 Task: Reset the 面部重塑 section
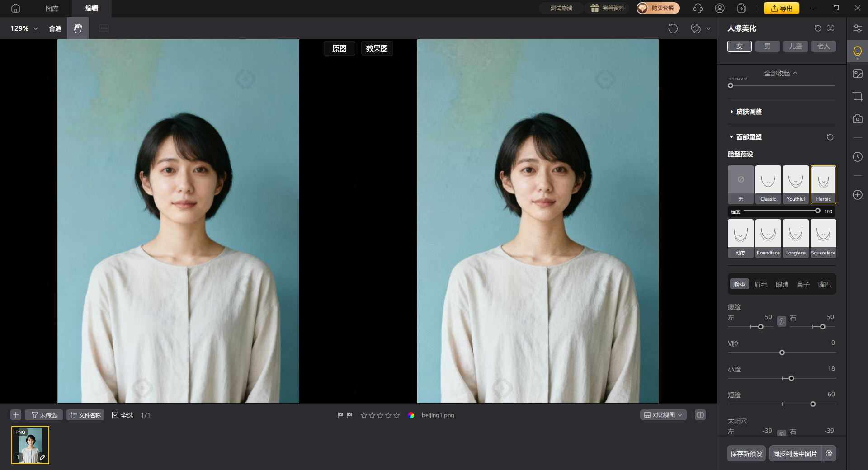point(830,137)
